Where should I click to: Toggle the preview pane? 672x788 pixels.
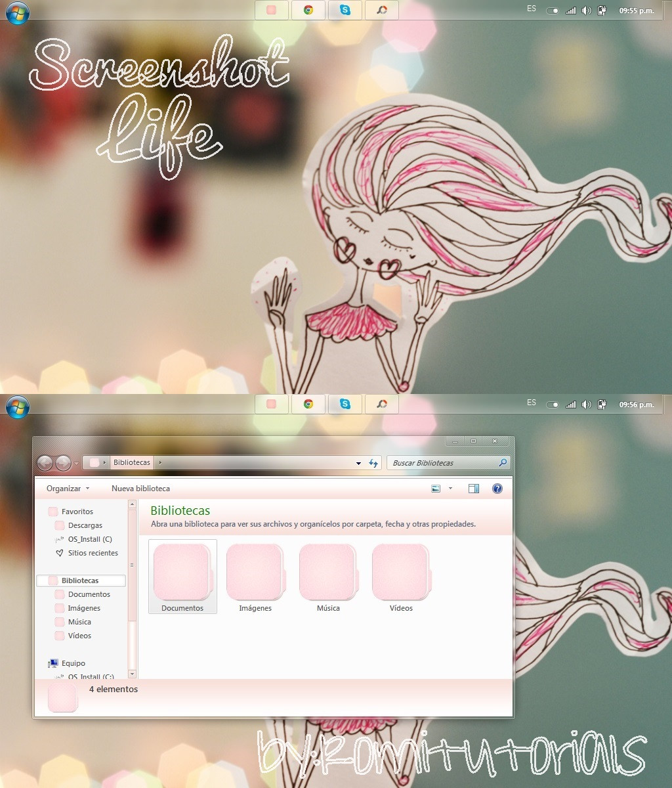coord(474,489)
